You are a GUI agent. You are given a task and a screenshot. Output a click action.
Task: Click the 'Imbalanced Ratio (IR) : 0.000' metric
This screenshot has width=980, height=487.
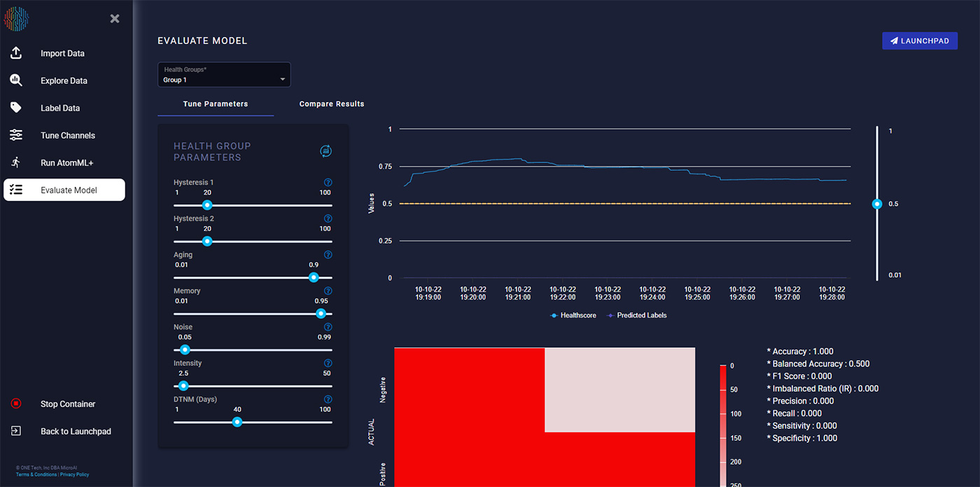(x=822, y=388)
